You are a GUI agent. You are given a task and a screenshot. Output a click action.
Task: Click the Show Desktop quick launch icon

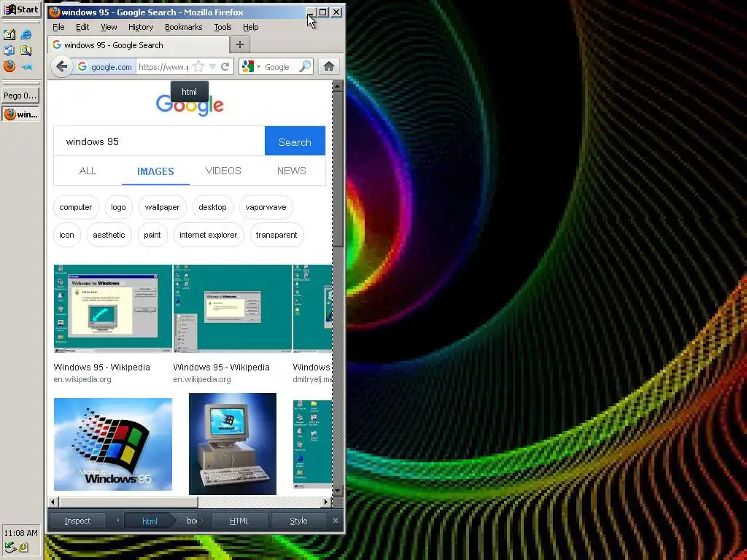click(x=9, y=34)
